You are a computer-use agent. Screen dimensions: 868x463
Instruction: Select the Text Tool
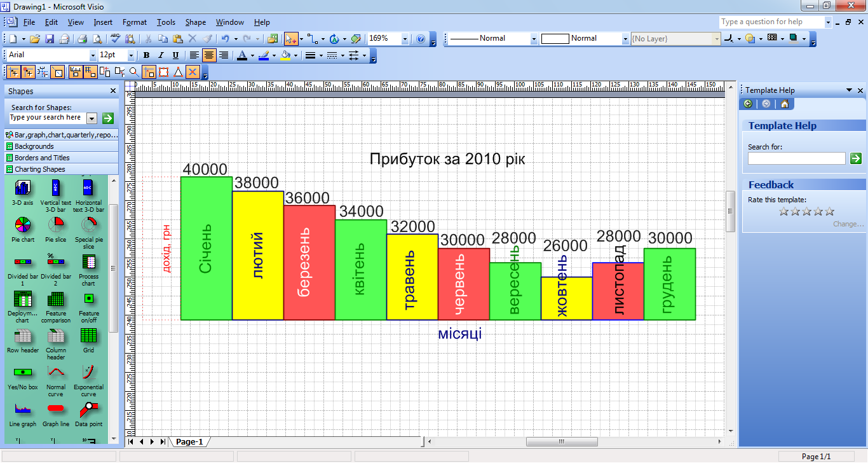point(334,39)
